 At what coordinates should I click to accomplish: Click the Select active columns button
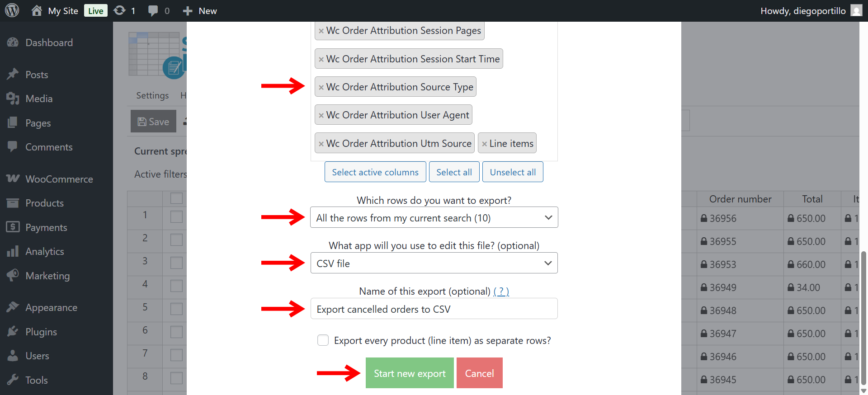click(375, 172)
